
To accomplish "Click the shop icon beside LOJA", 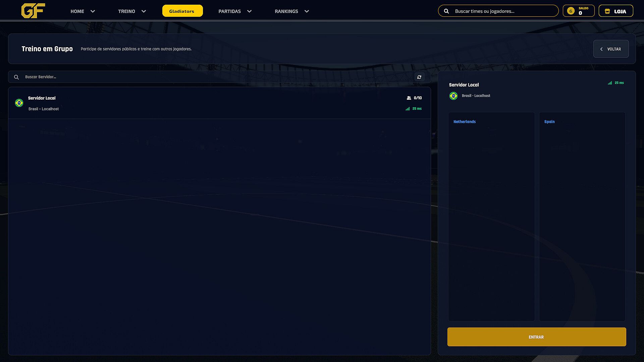I will (607, 11).
